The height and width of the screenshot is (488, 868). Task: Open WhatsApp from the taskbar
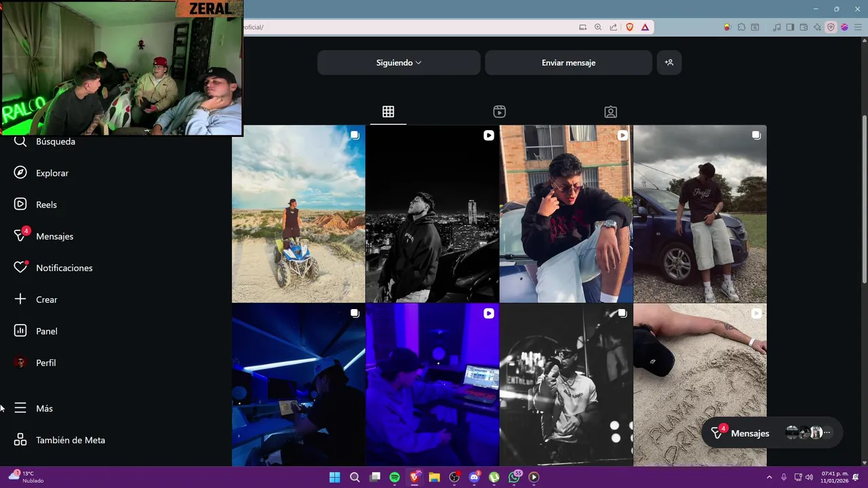[514, 477]
